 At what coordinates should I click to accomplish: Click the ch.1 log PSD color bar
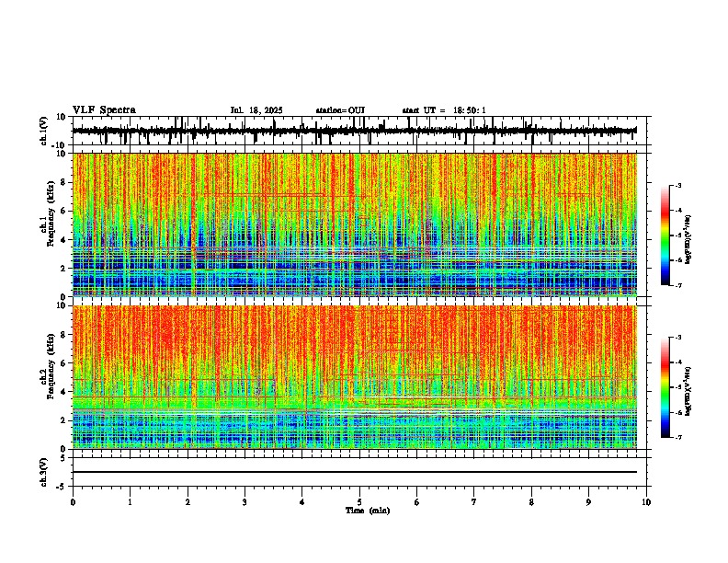tap(665, 236)
